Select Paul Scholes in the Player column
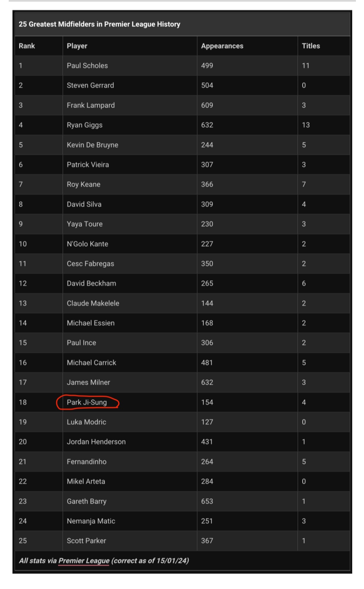This screenshot has height=589, width=364. point(87,66)
